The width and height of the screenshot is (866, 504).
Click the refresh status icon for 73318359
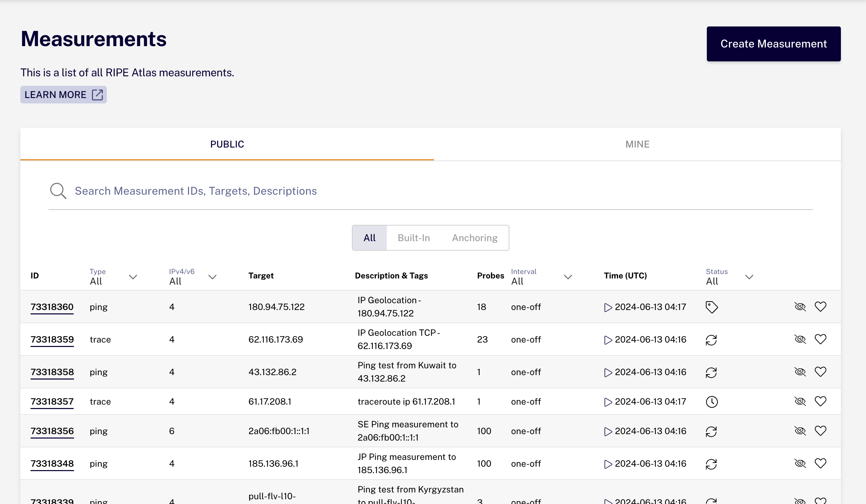711,340
